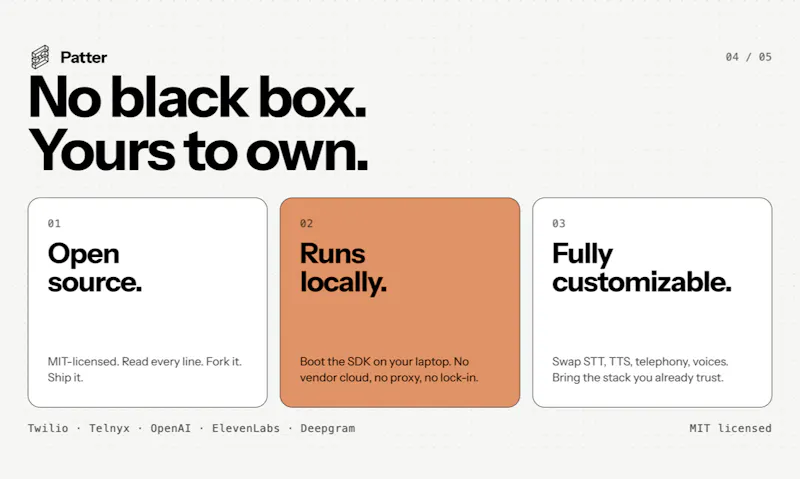800x479 pixels.
Task: Click the 'MIT licensed' footer label
Action: (x=731, y=428)
